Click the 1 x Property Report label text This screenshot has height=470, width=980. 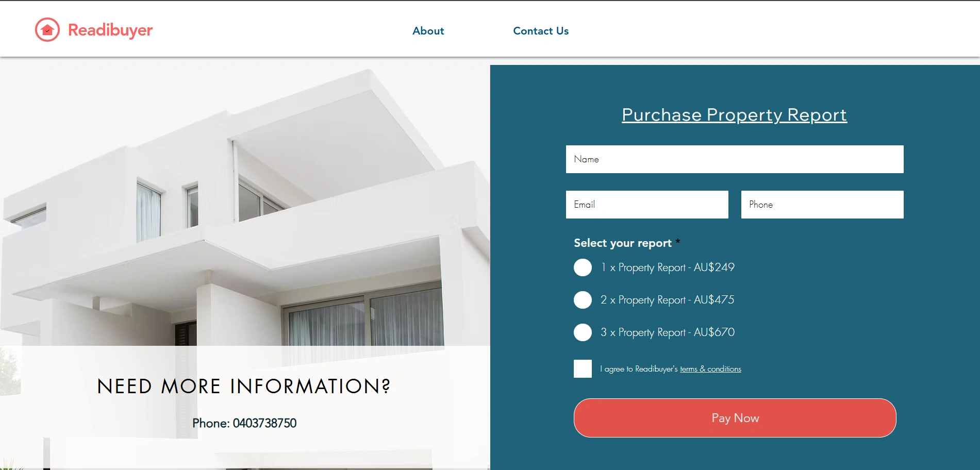pyautogui.click(x=668, y=267)
